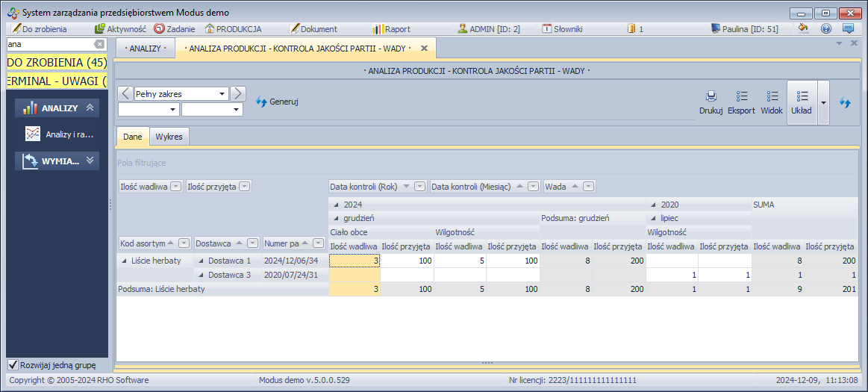868x392 pixels.
Task: Click the sidebar search input field
Action: click(49, 44)
